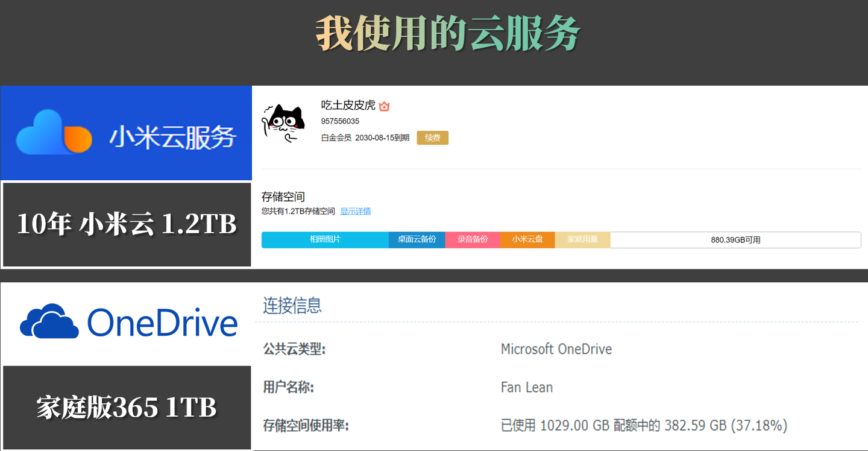
Task: Click the 存储空间 section heading
Action: pos(283,197)
